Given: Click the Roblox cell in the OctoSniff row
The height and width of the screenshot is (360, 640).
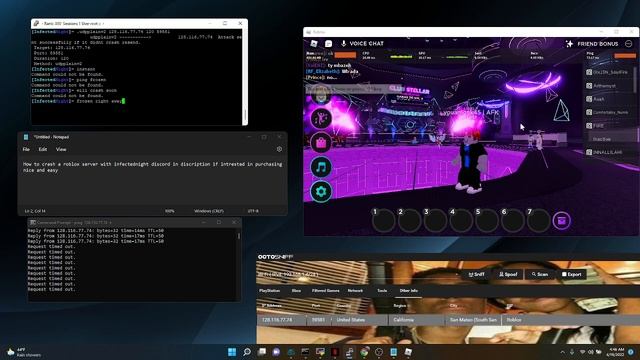Looking at the screenshot, I should pos(571,320).
